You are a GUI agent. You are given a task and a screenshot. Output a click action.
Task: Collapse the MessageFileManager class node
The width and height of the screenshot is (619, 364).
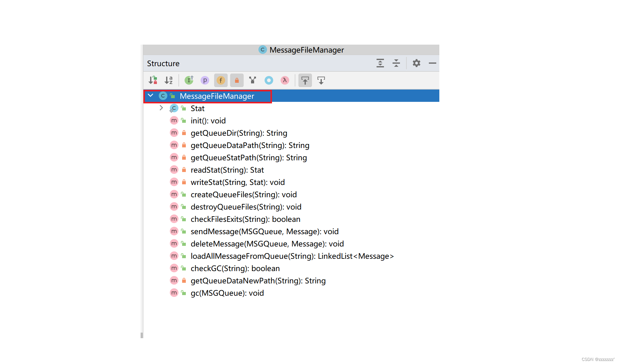(x=150, y=96)
